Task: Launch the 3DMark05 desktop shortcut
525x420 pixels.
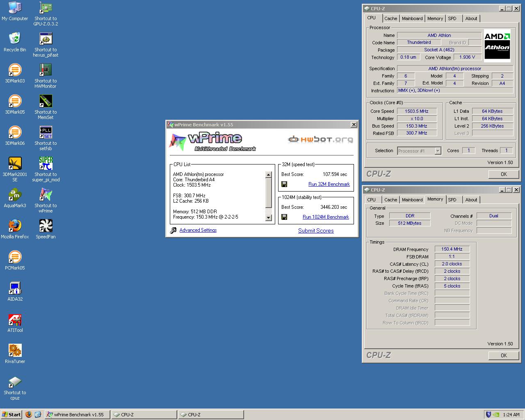Action: [x=15, y=105]
